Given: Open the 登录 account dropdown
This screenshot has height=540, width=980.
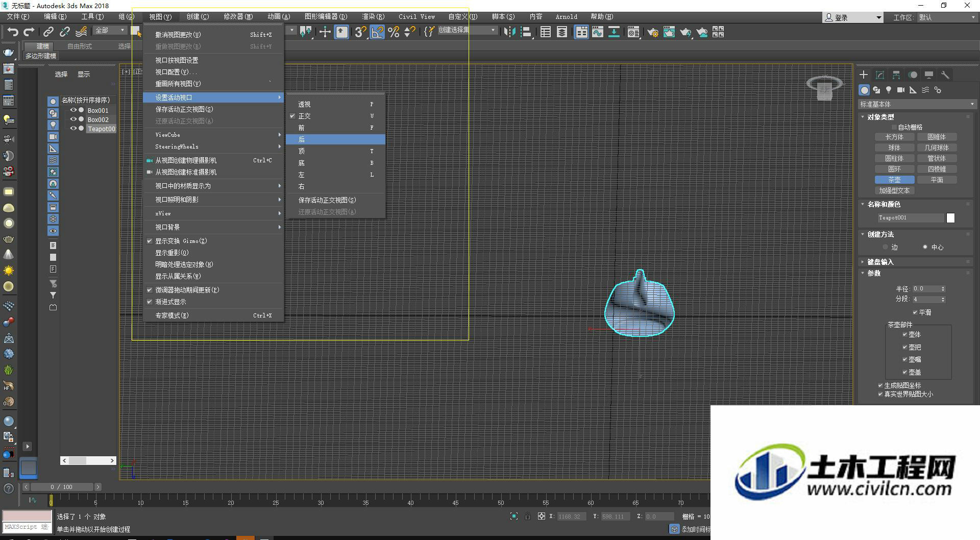Looking at the screenshot, I should tap(853, 17).
